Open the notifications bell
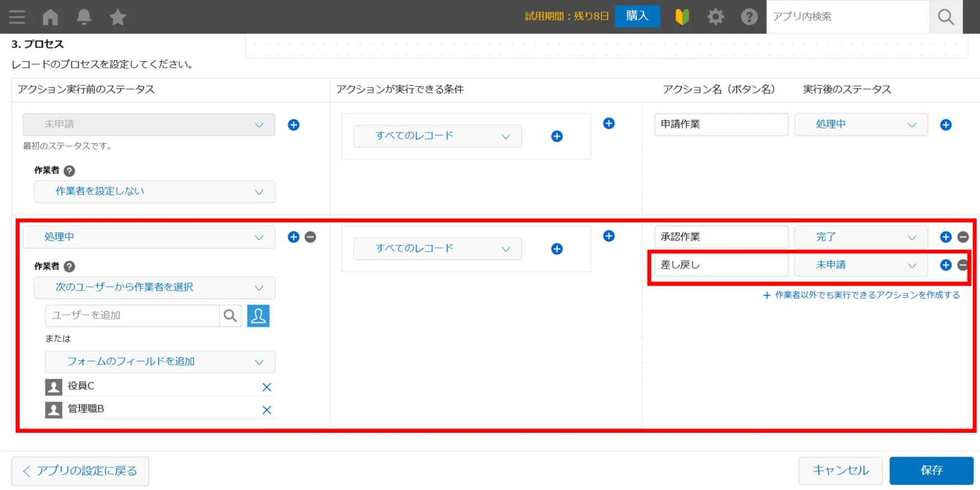 84,17
